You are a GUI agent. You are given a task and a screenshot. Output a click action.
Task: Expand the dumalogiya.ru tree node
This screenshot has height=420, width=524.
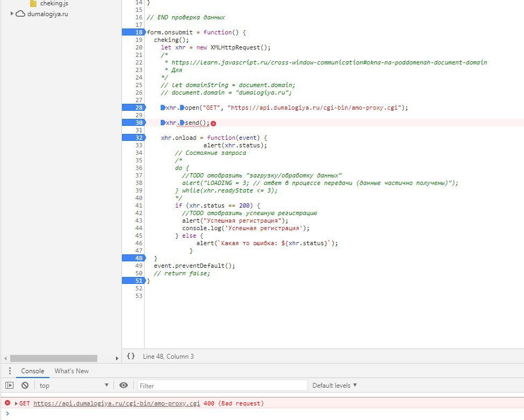coord(12,13)
